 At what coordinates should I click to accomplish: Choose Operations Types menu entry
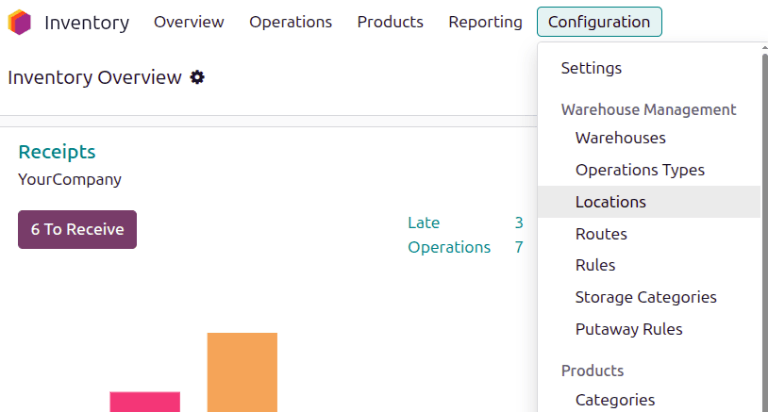[x=639, y=170]
